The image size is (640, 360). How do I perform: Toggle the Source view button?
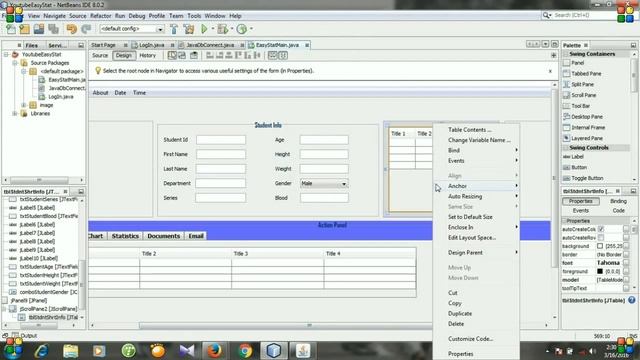100,56
